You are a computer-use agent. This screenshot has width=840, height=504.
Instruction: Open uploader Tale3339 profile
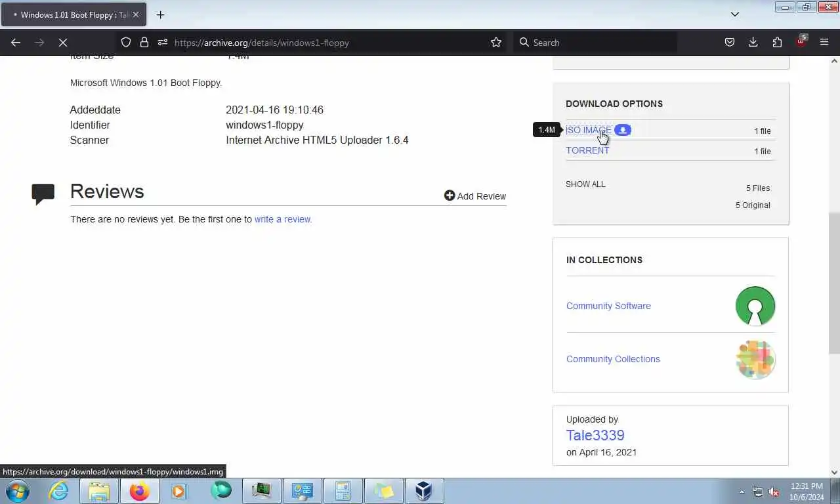coord(595,435)
